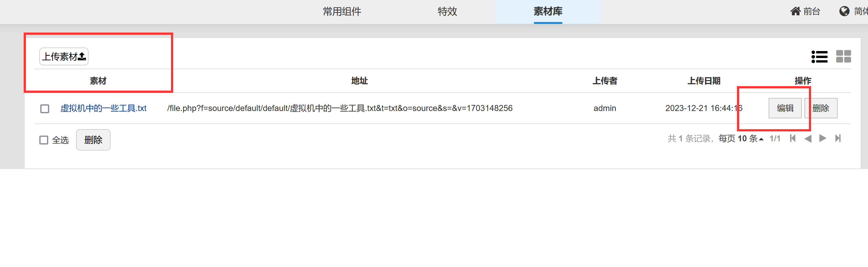Check the box for 虚拟机中的一些工具.txt

[x=45, y=108]
